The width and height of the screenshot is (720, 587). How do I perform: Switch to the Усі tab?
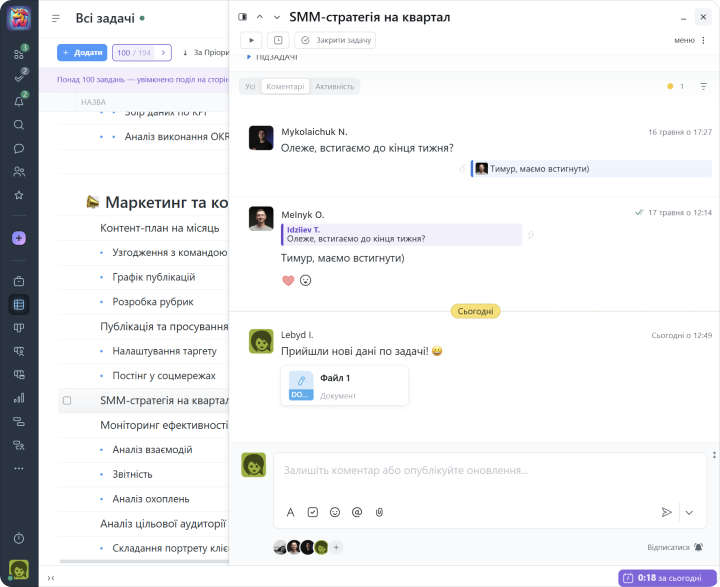click(250, 87)
